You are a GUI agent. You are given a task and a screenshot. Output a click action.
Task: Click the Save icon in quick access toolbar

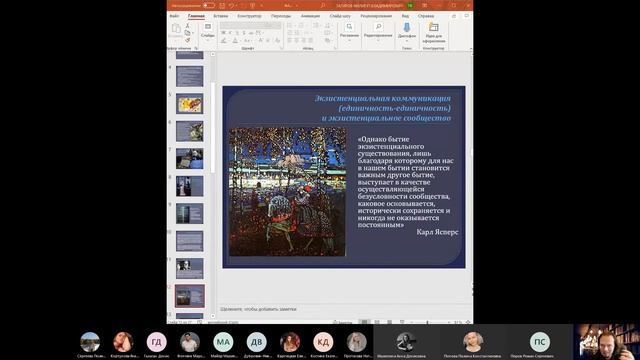(x=222, y=5)
